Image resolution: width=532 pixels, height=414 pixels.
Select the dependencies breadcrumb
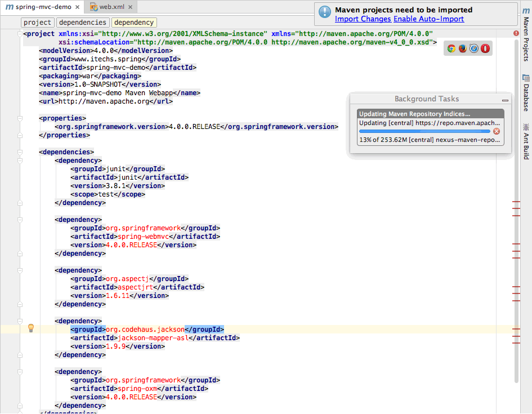click(x=83, y=23)
